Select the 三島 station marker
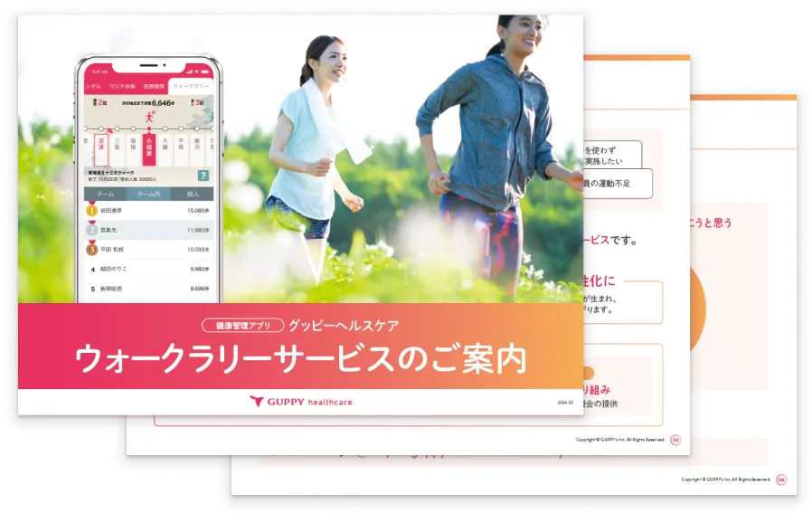 click(x=117, y=149)
